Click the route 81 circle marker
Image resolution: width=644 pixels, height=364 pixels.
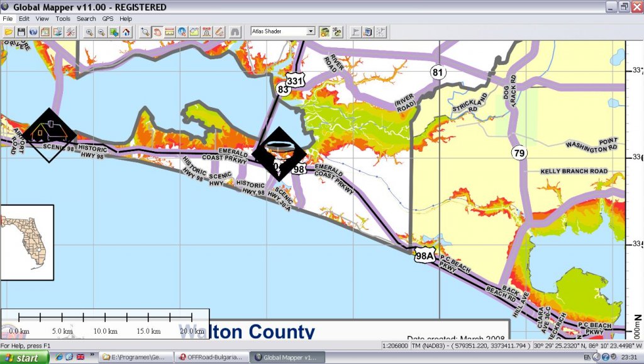click(438, 72)
